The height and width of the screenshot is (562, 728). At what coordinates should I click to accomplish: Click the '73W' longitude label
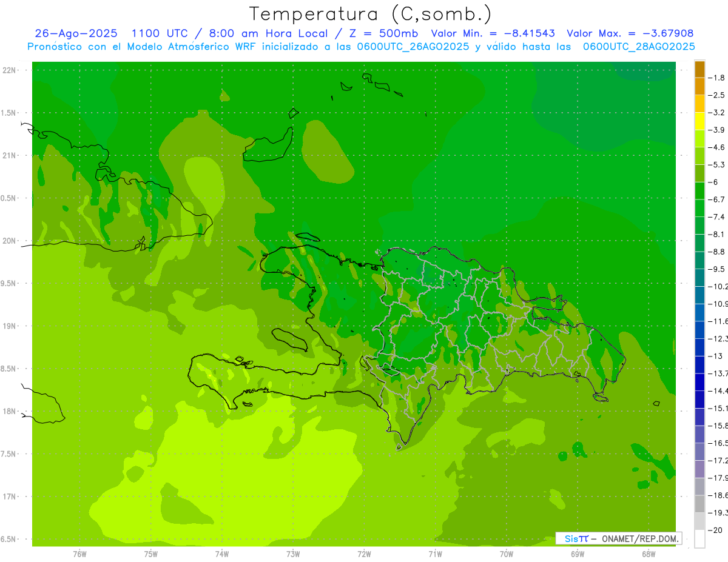tap(293, 554)
